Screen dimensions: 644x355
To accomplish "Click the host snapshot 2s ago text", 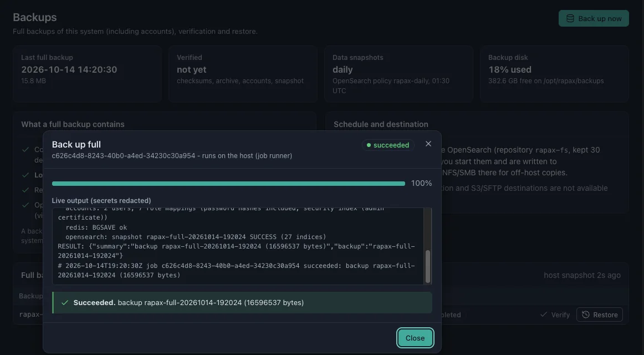I will (x=582, y=275).
